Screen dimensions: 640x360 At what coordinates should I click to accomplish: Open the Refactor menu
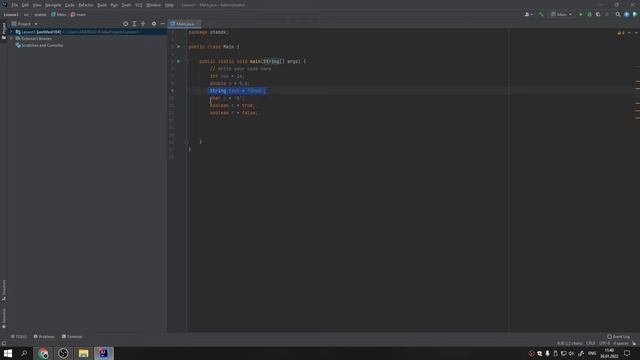coord(86,5)
